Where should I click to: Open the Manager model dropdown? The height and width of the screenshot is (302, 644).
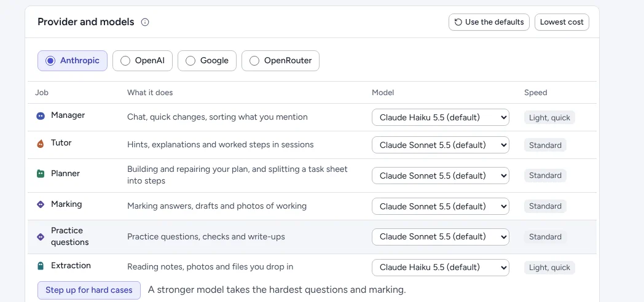440,117
